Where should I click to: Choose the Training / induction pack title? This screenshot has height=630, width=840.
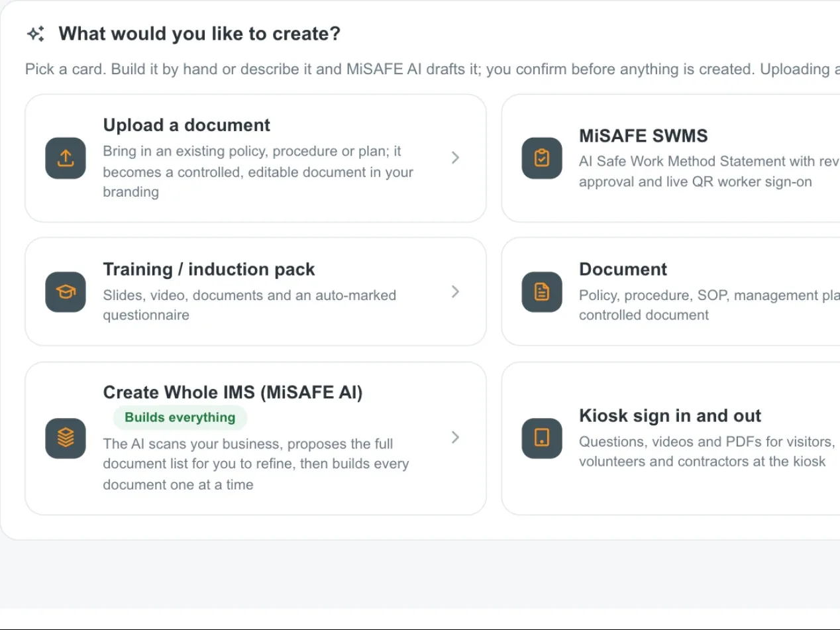pyautogui.click(x=209, y=270)
